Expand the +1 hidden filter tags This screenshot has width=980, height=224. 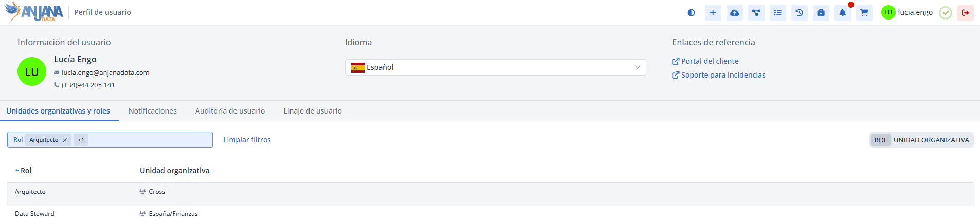81,140
